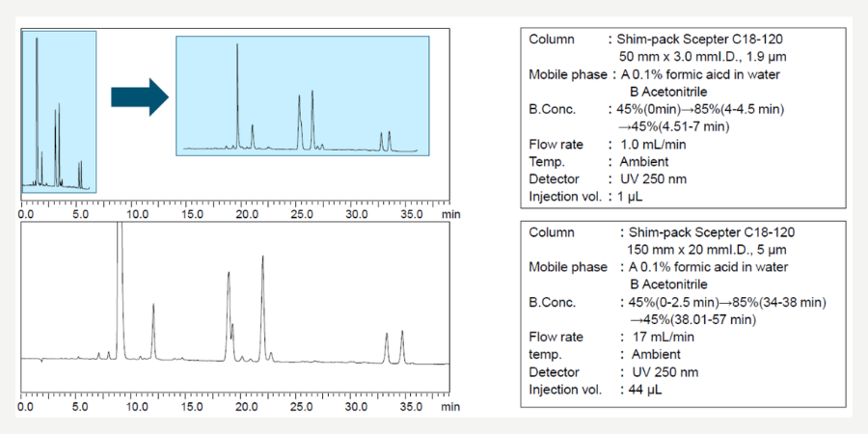Click 'B Acetonitrile' in lower parameter box

tap(668, 285)
